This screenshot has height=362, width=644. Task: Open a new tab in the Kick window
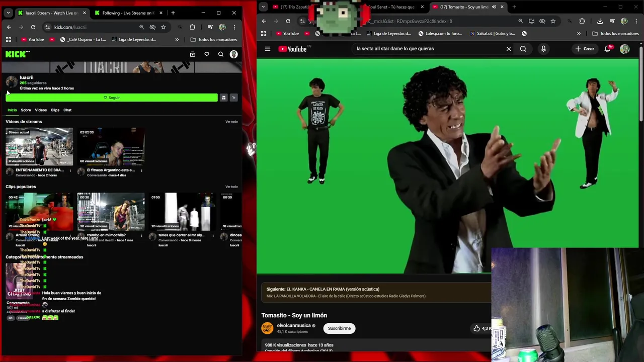(173, 13)
